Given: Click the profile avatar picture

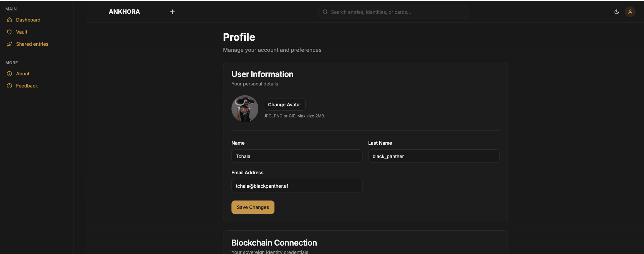Looking at the screenshot, I should click(245, 109).
